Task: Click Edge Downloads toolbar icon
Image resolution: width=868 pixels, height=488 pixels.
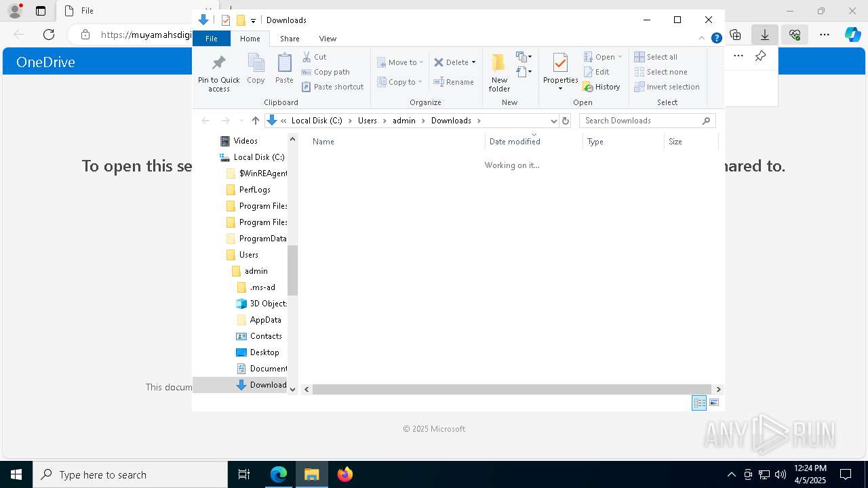Action: click(x=765, y=35)
